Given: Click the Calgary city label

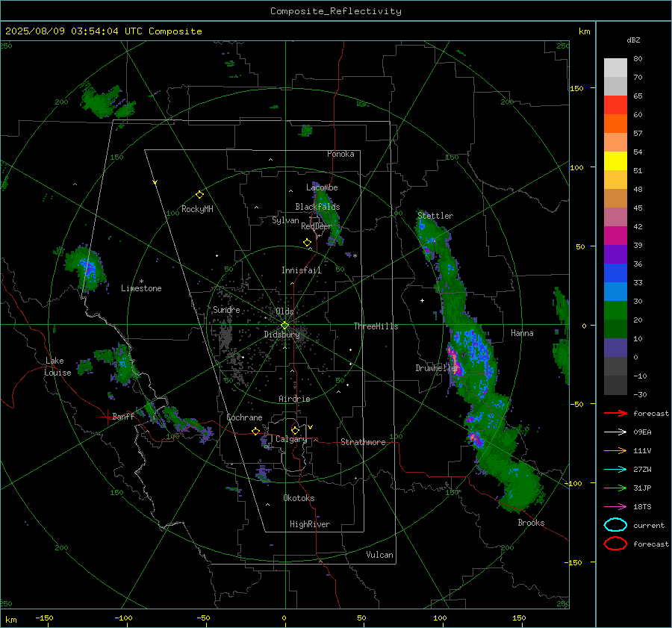Looking at the screenshot, I should 291,439.
